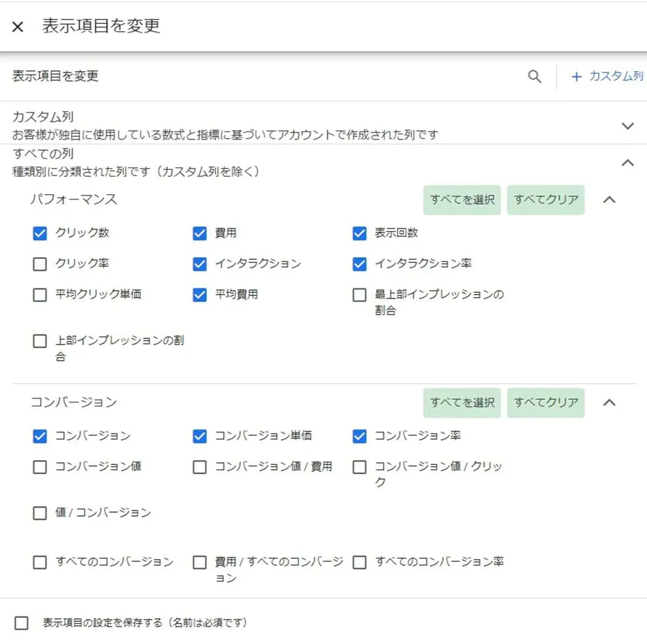This screenshot has width=647, height=644.
Task: Uncheck the 表示回数 column
Action: click(359, 233)
